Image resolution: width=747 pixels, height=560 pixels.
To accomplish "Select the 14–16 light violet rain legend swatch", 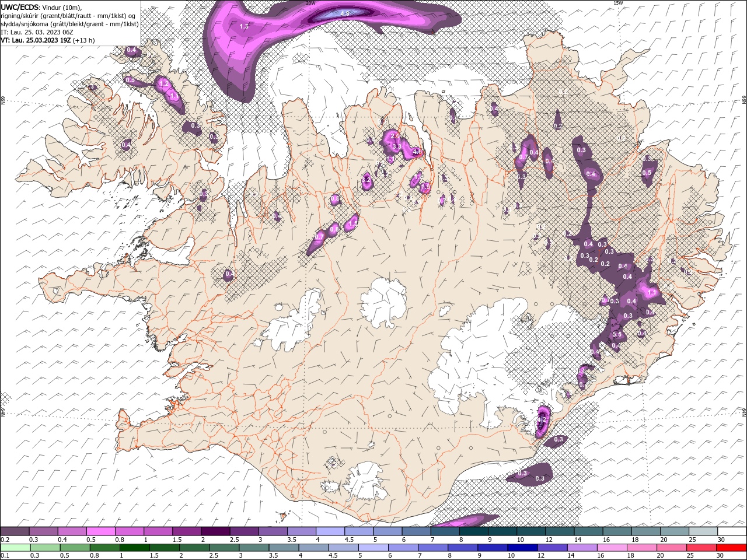I will coord(582,548).
